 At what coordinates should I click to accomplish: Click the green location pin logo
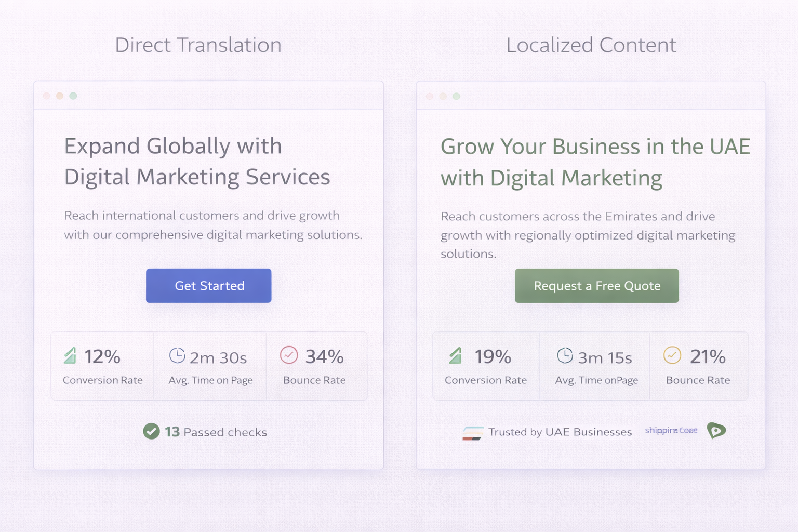coord(716,431)
